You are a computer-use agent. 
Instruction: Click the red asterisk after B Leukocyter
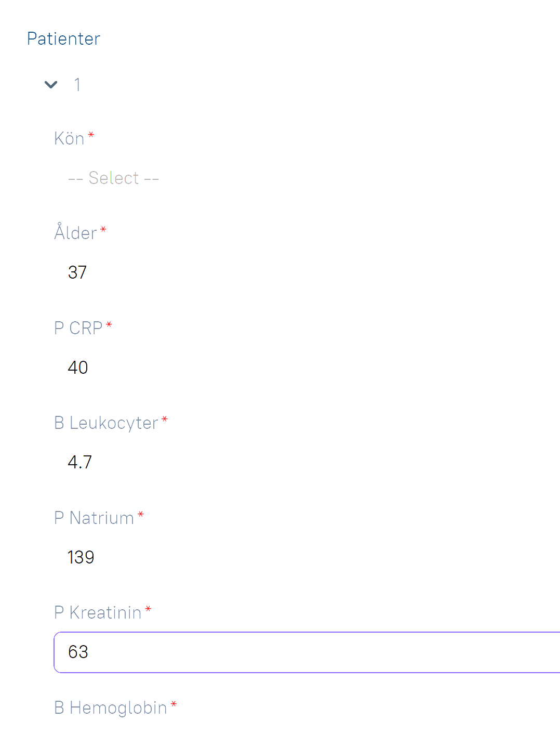[165, 419]
